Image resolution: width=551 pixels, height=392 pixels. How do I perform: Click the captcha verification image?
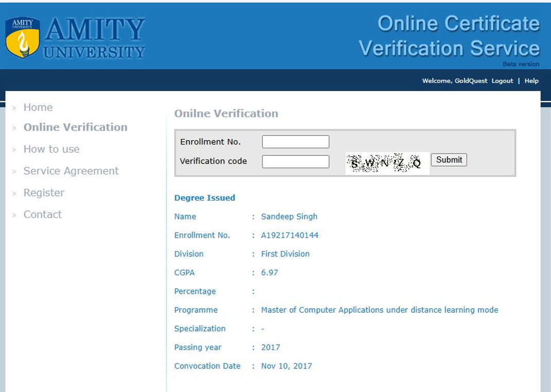[387, 163]
